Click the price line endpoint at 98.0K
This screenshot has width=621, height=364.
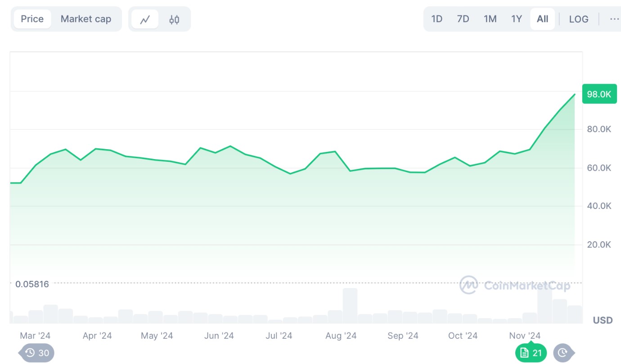pyautogui.click(x=575, y=94)
